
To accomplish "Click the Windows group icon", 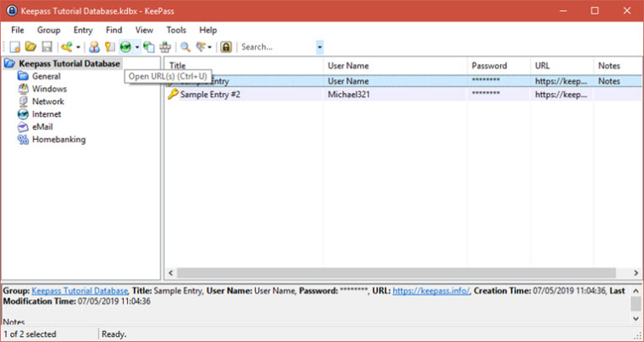I will point(23,89).
